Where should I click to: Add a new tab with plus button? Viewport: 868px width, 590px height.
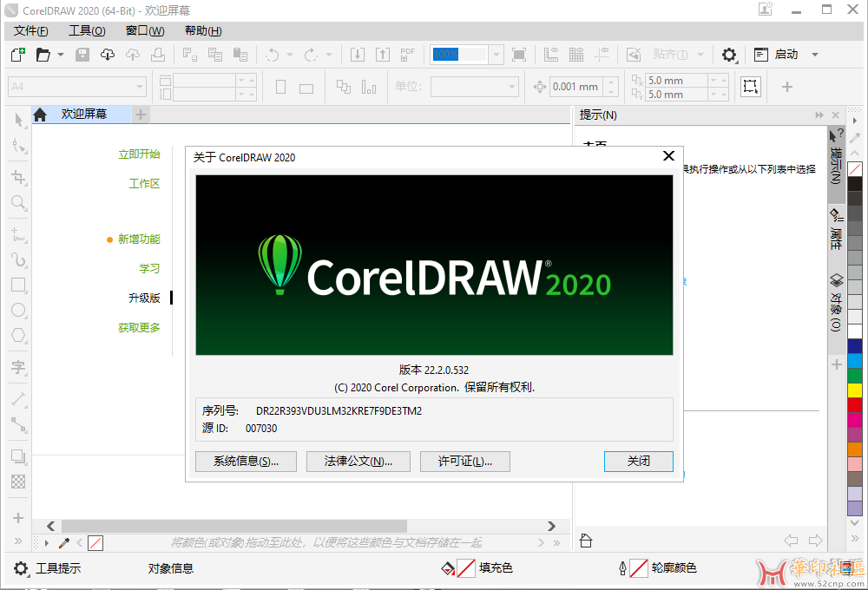pos(141,115)
